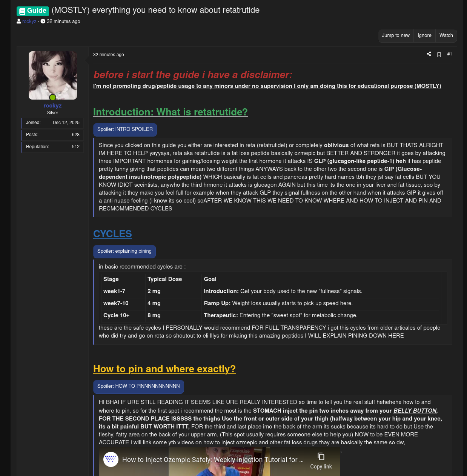Click the 'Introduction: What is retatrutide?' link
The height and width of the screenshot is (476, 467).
(x=170, y=112)
